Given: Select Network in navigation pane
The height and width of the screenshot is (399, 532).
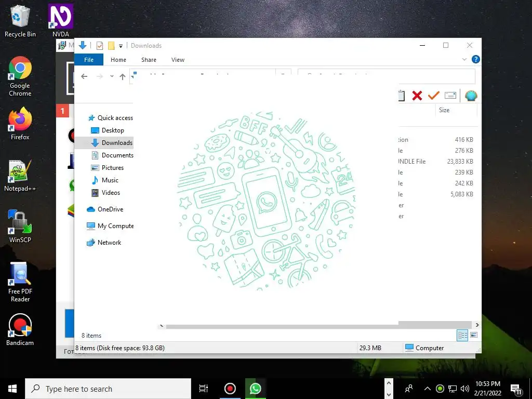Looking at the screenshot, I should click(104, 243).
